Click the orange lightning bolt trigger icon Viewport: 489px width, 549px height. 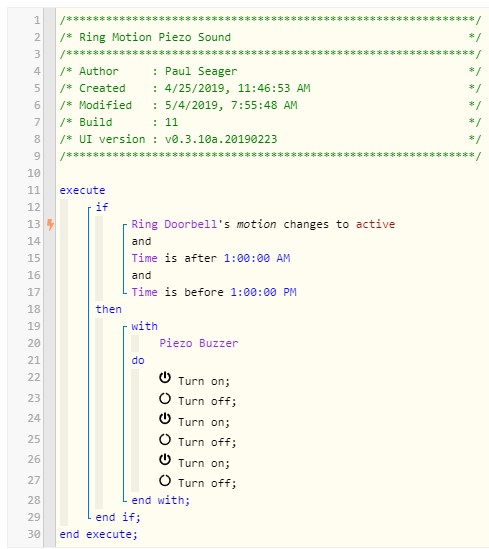(50, 224)
